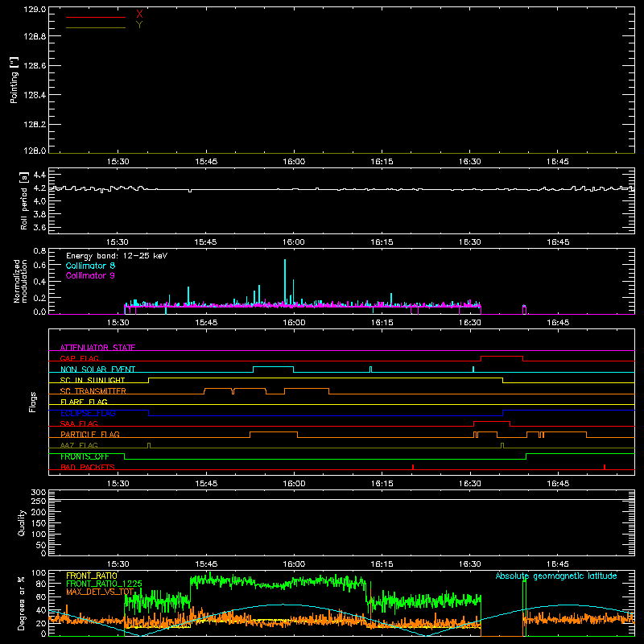Click the 129.0 tick label
This screenshot has height=644, width=644.
pyautogui.click(x=35, y=10)
